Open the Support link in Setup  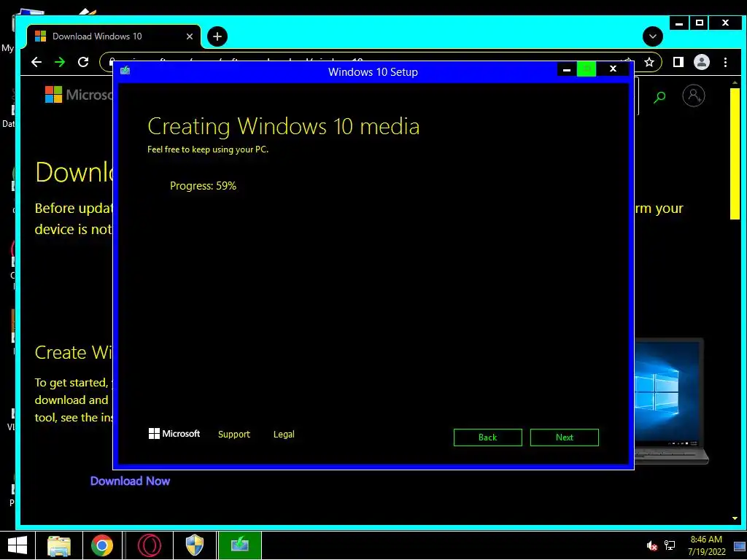point(234,435)
